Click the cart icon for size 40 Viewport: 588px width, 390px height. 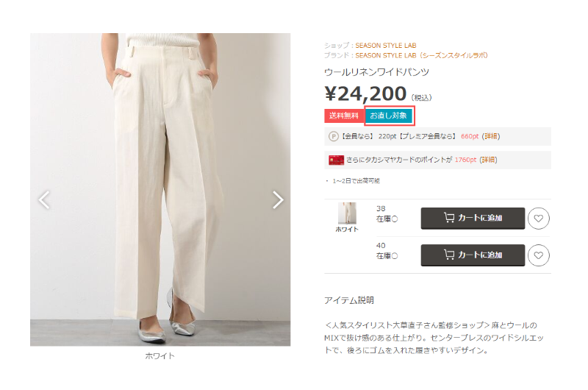(449, 255)
